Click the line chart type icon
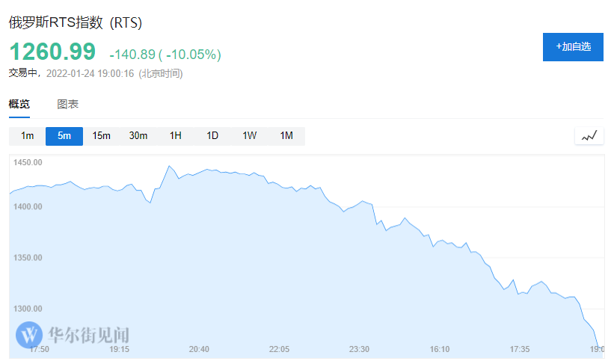 589,136
